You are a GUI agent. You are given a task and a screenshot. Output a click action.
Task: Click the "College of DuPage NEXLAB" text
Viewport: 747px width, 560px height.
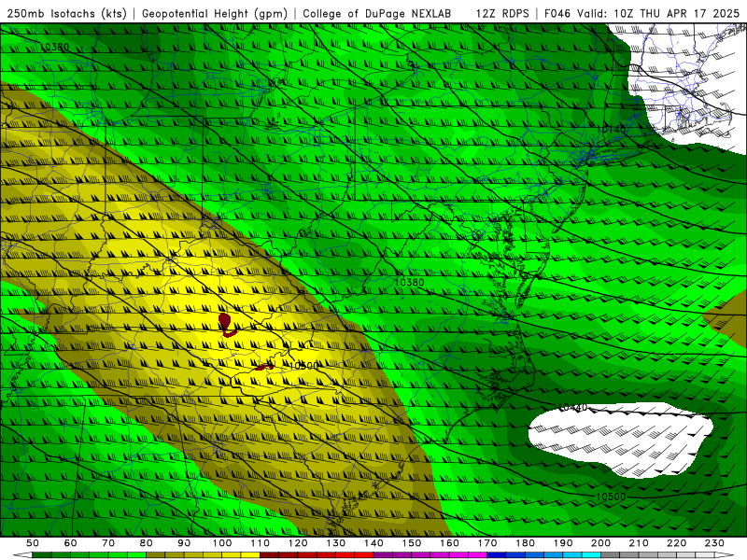tap(377, 14)
